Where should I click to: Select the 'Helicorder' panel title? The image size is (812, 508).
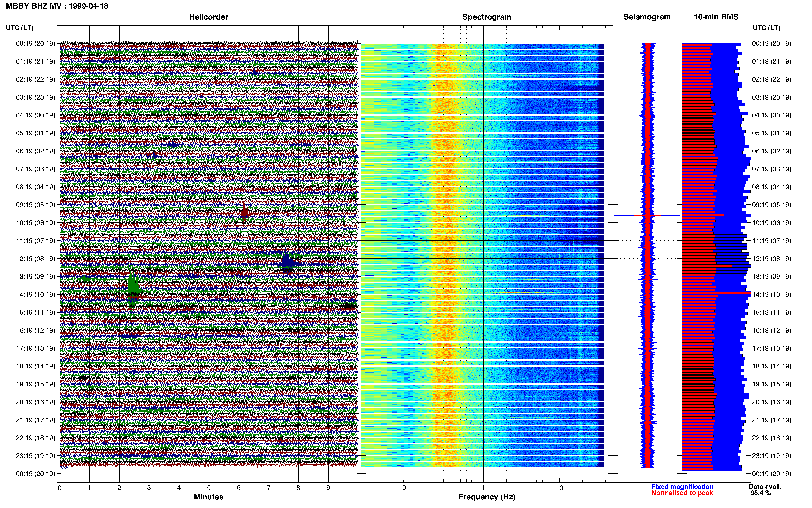[x=209, y=17]
